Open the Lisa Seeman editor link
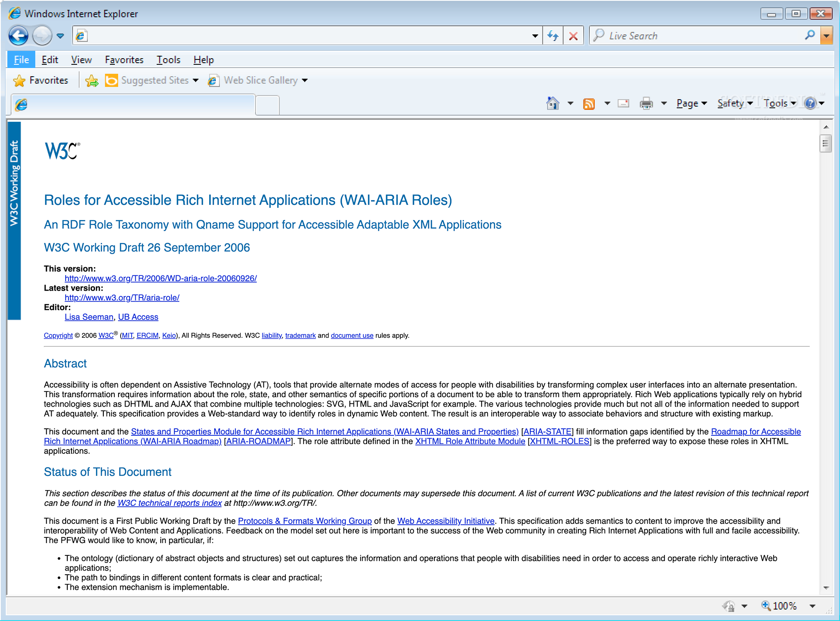This screenshot has height=621, width=840. (89, 317)
